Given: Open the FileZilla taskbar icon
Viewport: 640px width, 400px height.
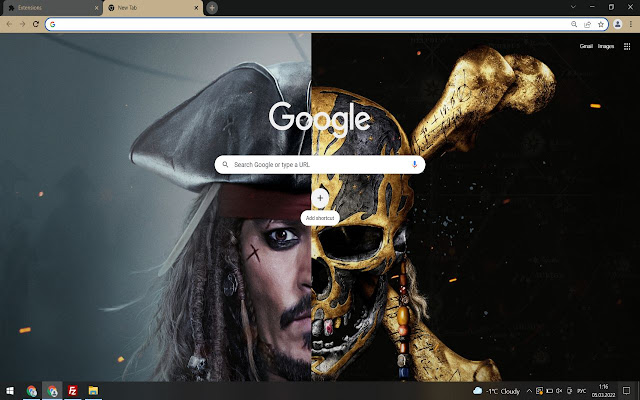Looking at the screenshot, I should coord(72,390).
